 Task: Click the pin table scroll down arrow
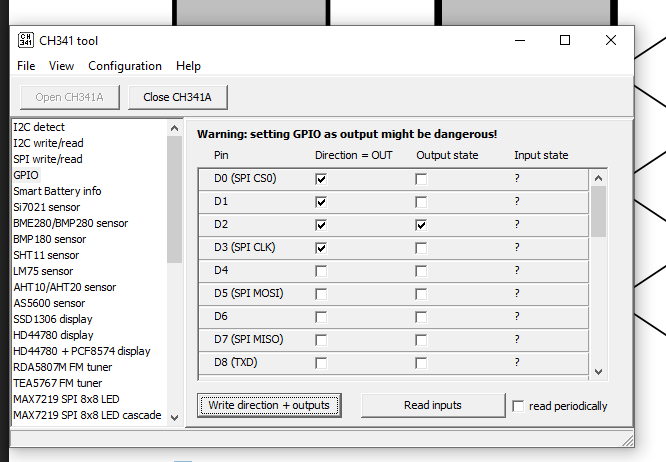[599, 372]
